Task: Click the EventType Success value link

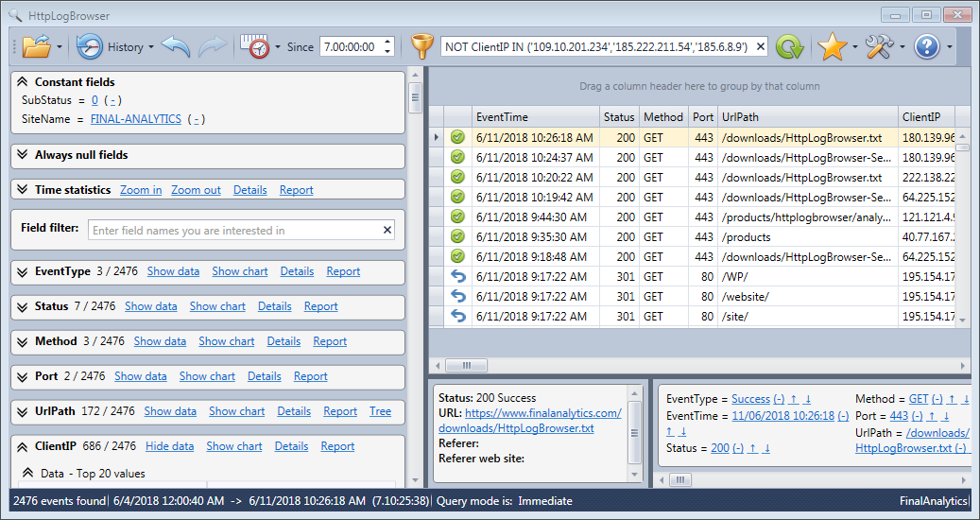Action: 750,399
